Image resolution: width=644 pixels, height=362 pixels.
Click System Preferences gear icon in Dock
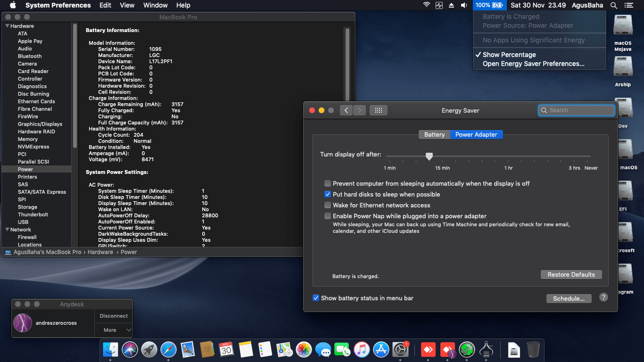click(400, 350)
